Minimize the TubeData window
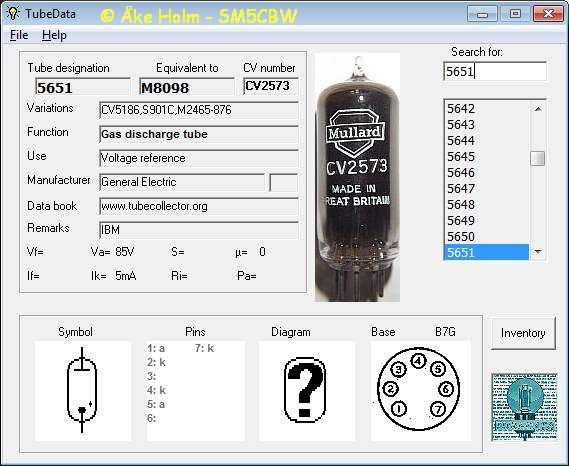Viewport: 569px width, 466px height. (482, 14)
